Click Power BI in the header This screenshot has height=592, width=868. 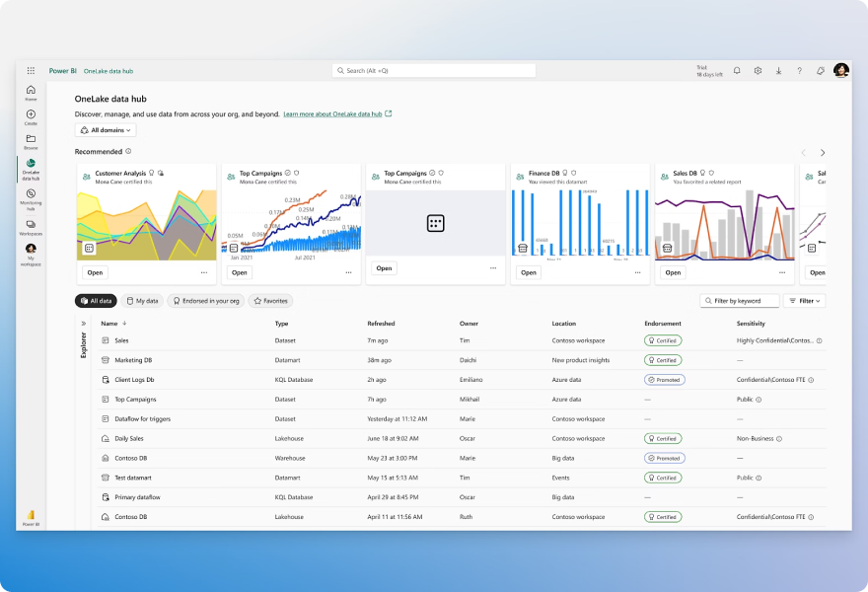[62, 71]
